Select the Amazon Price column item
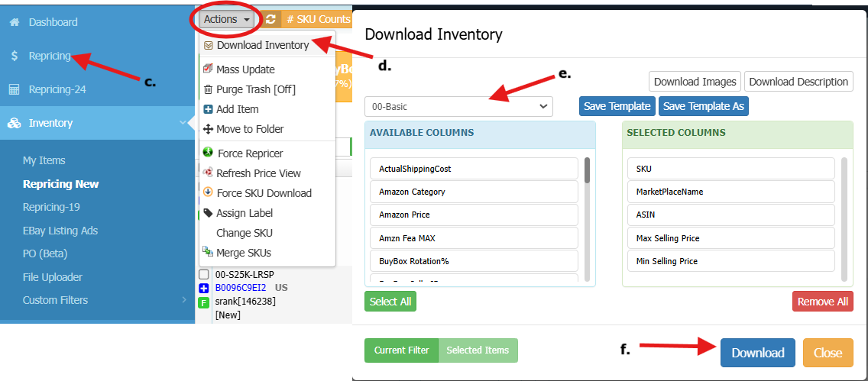Image resolution: width=868 pixels, height=381 pixels. pos(474,215)
